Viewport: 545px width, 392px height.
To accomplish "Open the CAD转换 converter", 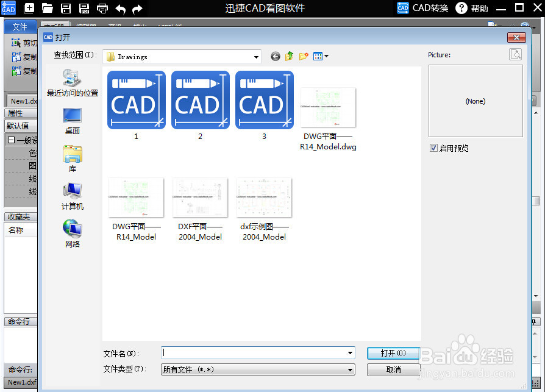I will click(x=422, y=8).
